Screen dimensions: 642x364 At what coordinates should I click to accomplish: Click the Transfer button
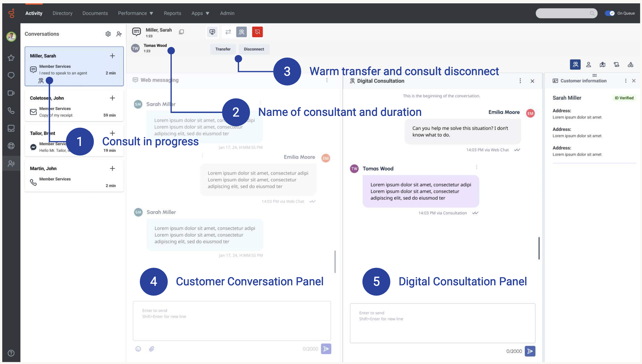223,49
